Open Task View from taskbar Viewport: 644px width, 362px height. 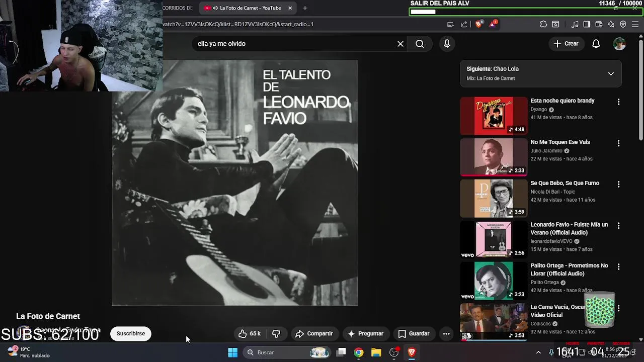click(x=341, y=352)
